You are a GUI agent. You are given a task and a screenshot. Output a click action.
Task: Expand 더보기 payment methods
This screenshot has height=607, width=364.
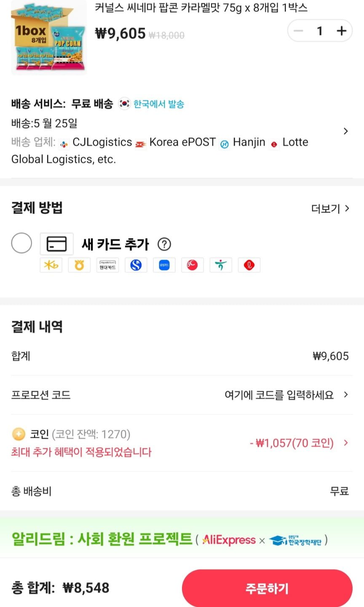coord(330,209)
